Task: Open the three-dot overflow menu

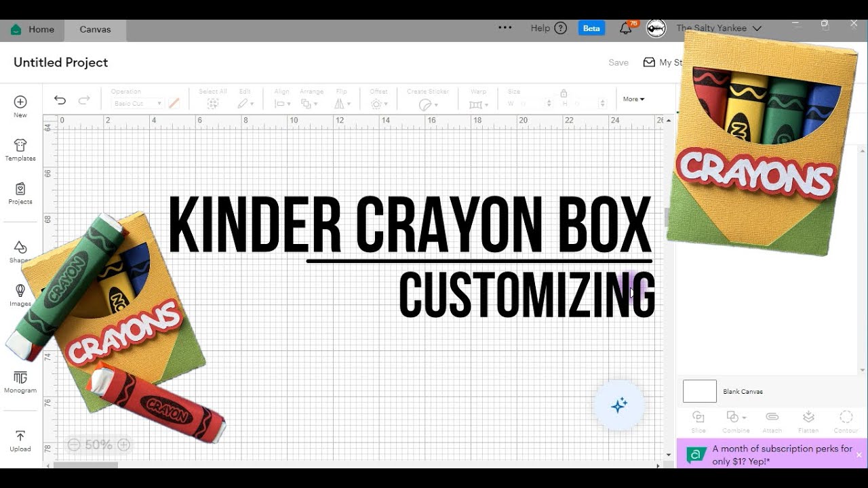Action: [505, 28]
